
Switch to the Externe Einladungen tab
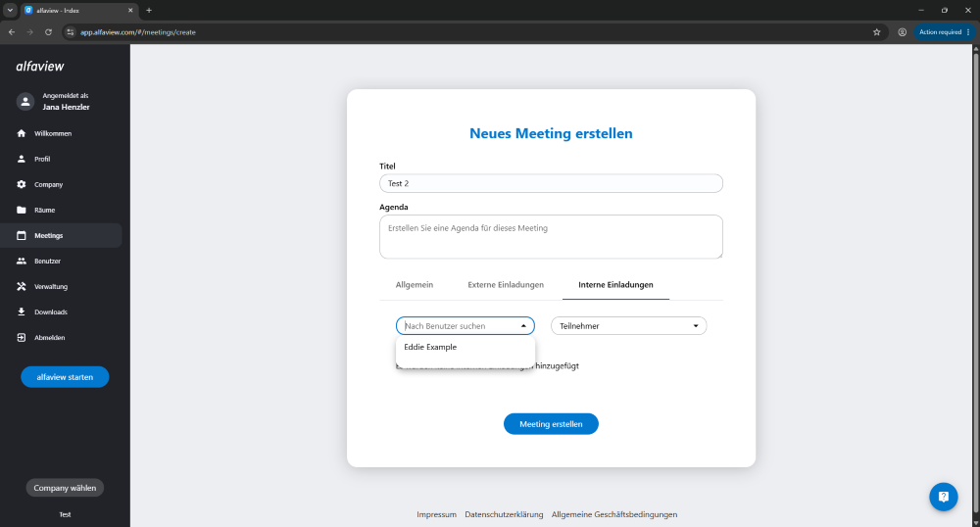click(x=506, y=285)
